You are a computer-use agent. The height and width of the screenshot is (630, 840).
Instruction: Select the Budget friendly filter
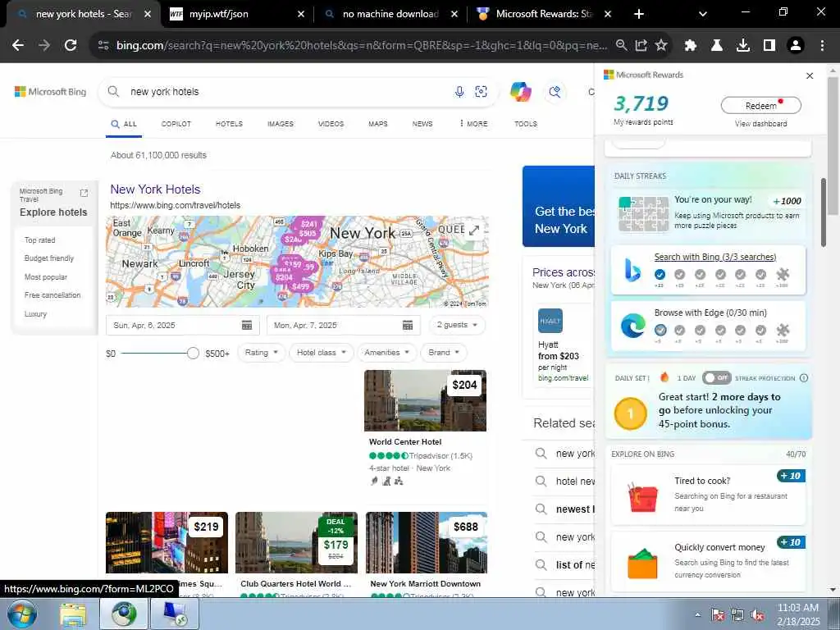click(x=48, y=258)
